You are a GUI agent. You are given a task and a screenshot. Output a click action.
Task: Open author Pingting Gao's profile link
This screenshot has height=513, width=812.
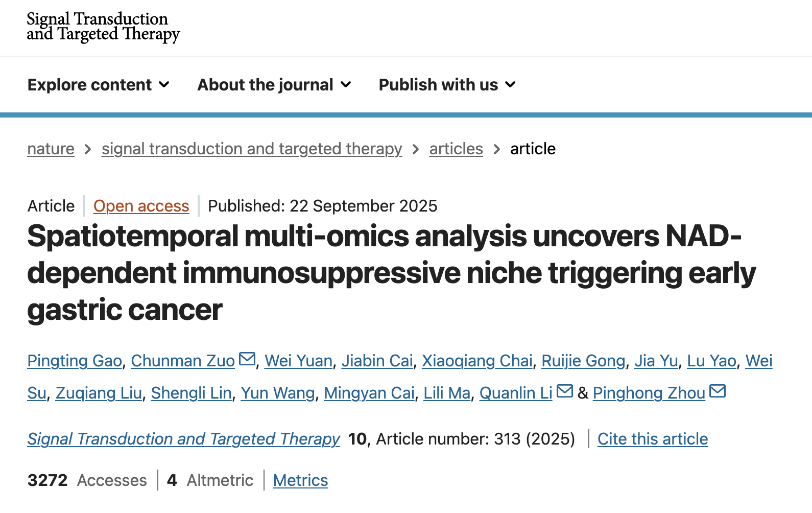click(75, 361)
